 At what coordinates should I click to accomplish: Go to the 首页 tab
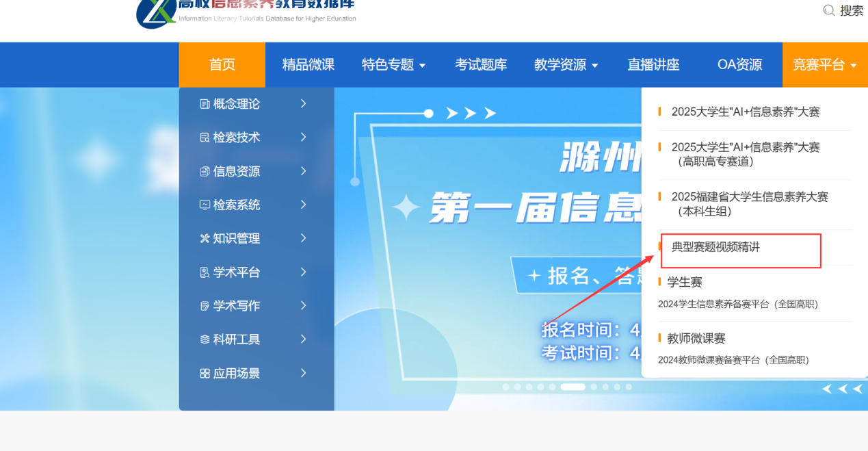pyautogui.click(x=222, y=65)
